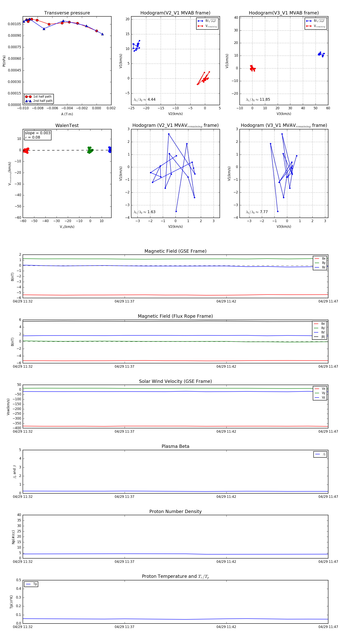351x644 pixels.
Task: Click the "Solar Wind Velocity (GSE Frame)" title
Action: pos(175,381)
